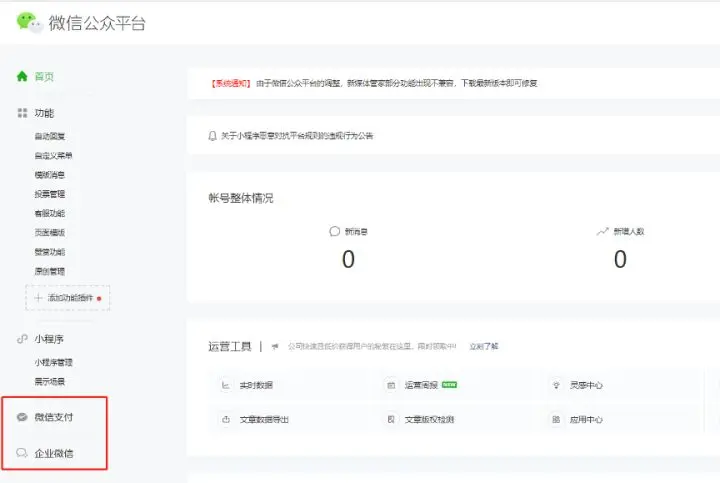Open 赞赏功能 from the 功能 list

(50, 252)
